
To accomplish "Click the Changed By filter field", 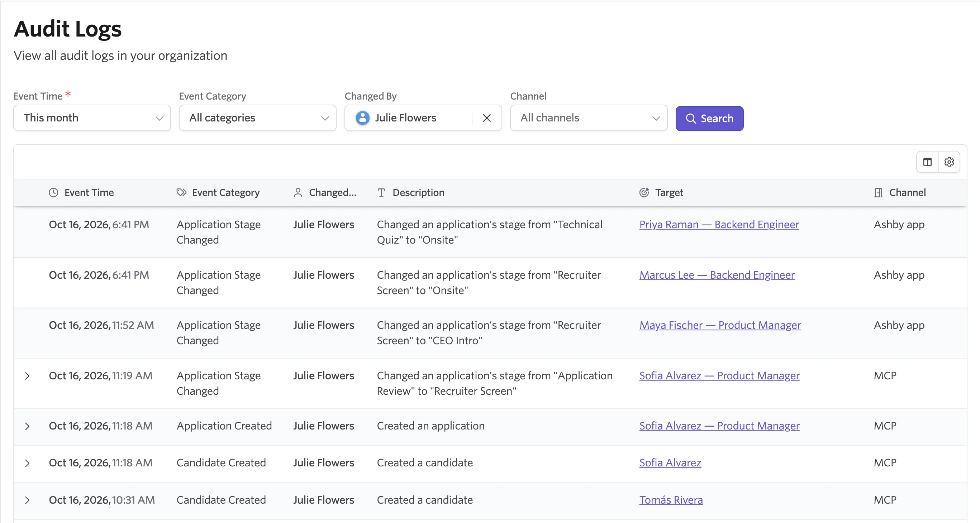I will point(423,118).
